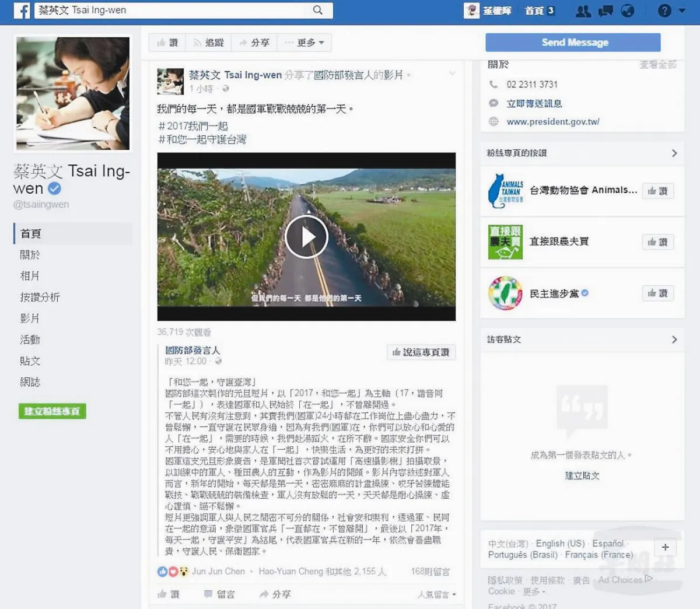The width and height of the screenshot is (700, 609).
Task: Click hashtag #2017我們一起
Action: [x=193, y=126]
